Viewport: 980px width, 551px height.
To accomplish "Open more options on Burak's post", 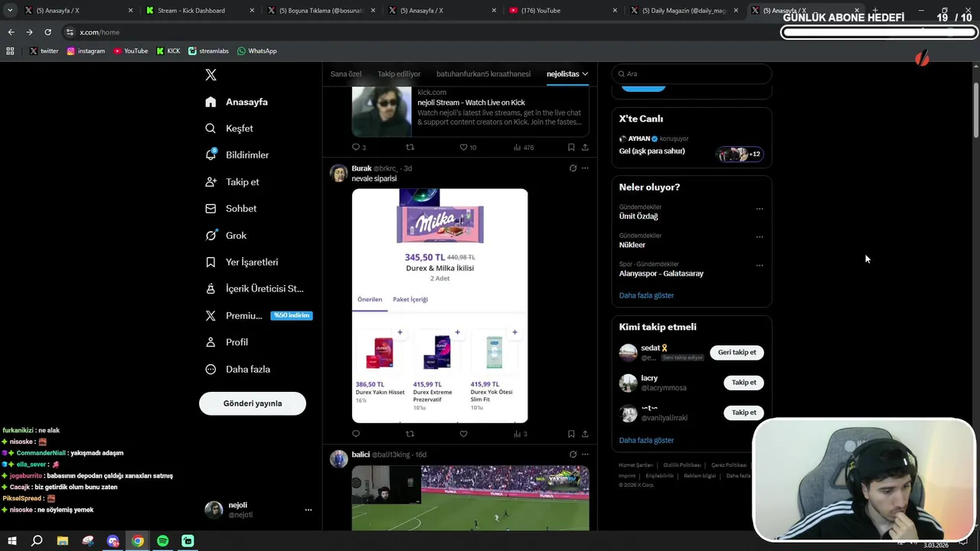I will (585, 168).
